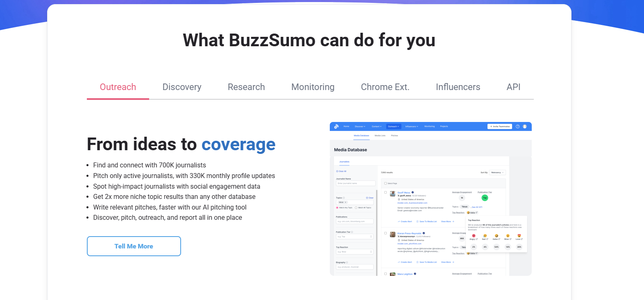Click Create Alert under Geoff Weiss in preview
The height and width of the screenshot is (300, 644).
pos(405,221)
